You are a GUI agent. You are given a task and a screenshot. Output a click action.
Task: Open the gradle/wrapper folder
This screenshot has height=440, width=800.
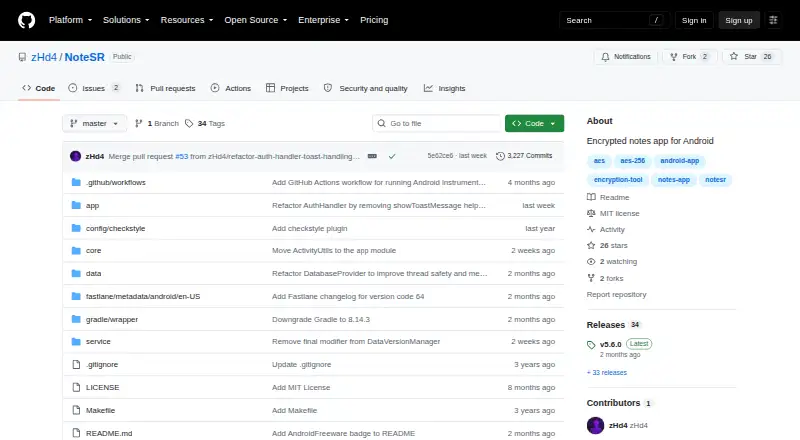112,320
